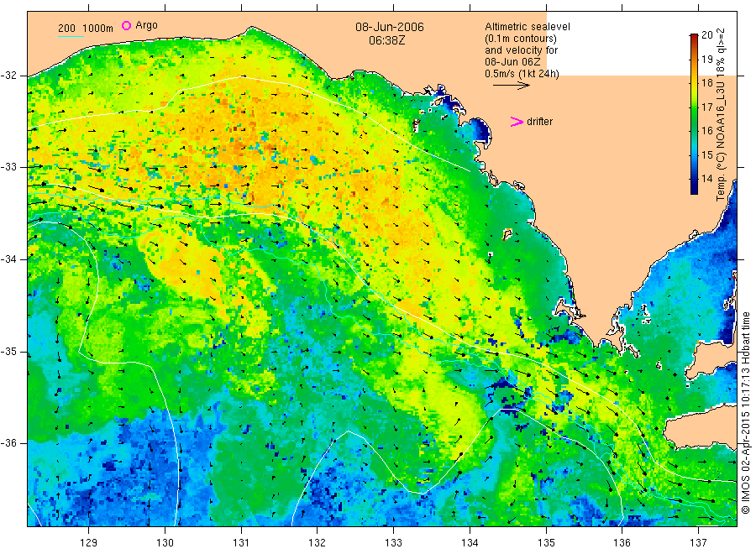Click the 'and velocity for' text
Screen dimensions: 756x554
521,50
